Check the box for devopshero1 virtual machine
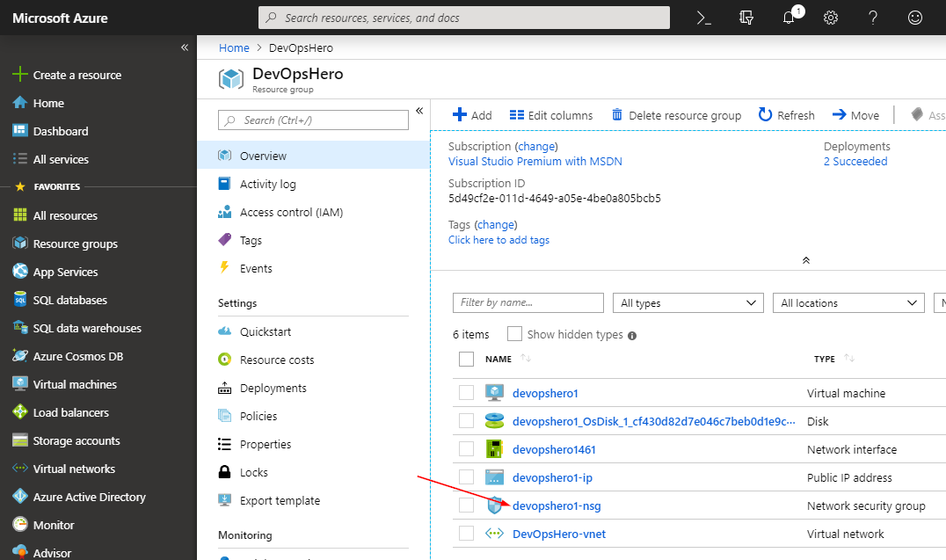This screenshot has height=560, width=946. point(466,393)
